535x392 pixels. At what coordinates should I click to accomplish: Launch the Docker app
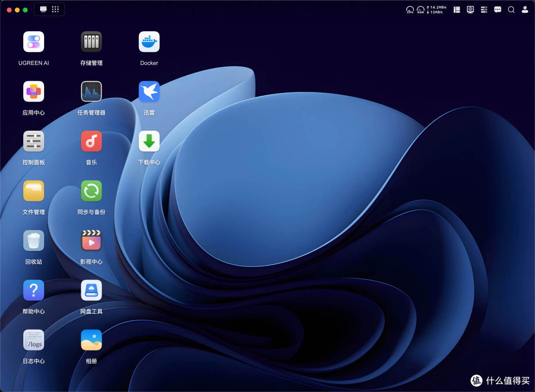point(149,42)
